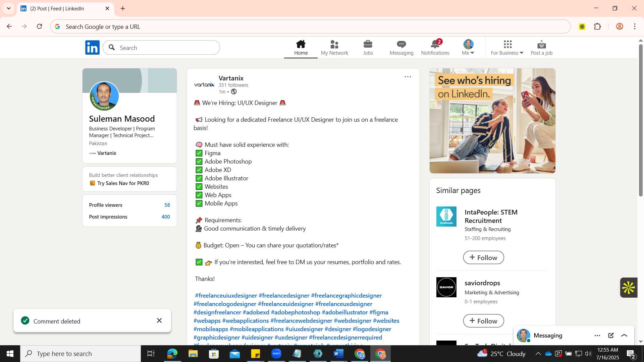Viewport: 644px width, 362px height.
Task: Go back in browser history
Action: [x=9, y=26]
